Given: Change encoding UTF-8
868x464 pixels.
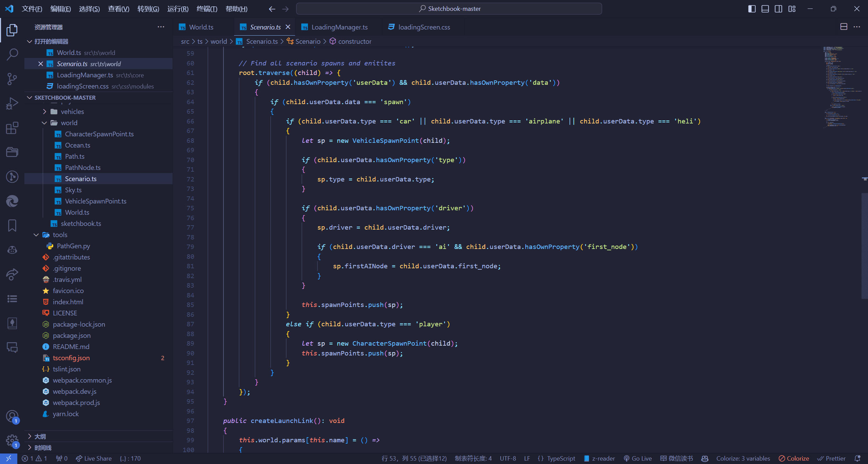Looking at the screenshot, I should [508, 459].
